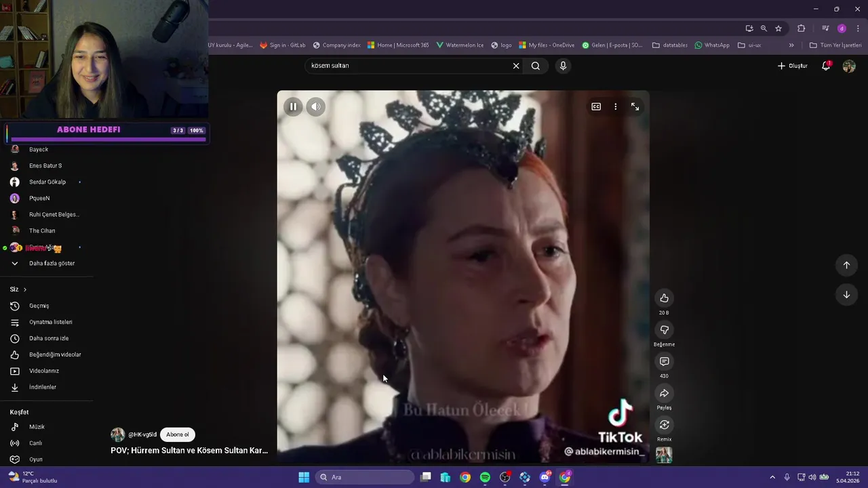Open comments on the Short

click(x=664, y=362)
